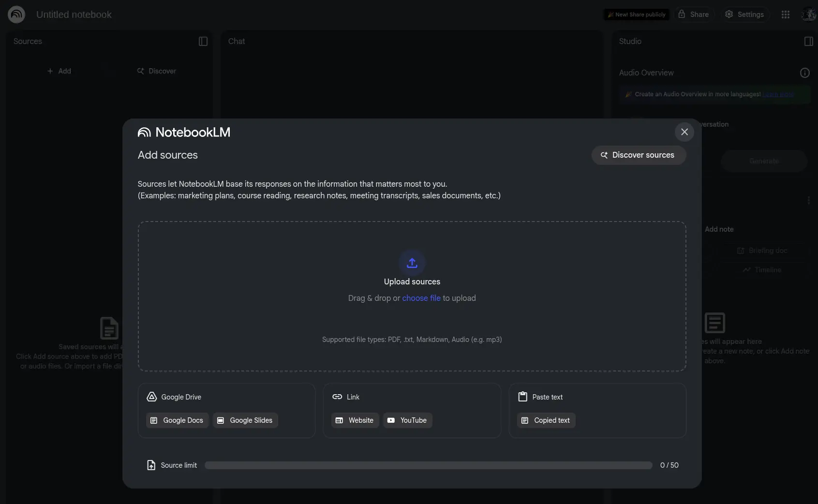The height and width of the screenshot is (504, 818).
Task: Click the Upload sources label
Action: pyautogui.click(x=412, y=282)
